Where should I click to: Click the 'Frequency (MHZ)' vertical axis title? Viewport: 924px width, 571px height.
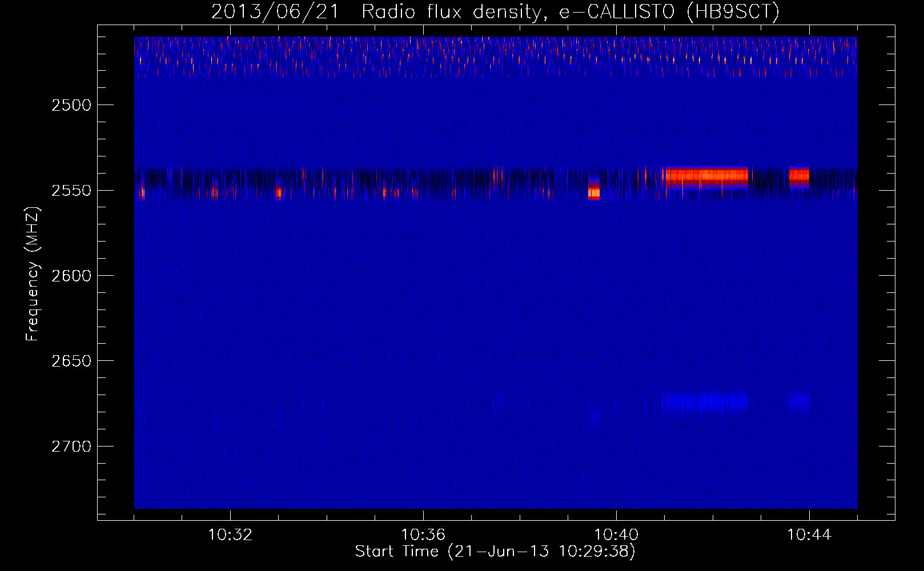click(32, 274)
